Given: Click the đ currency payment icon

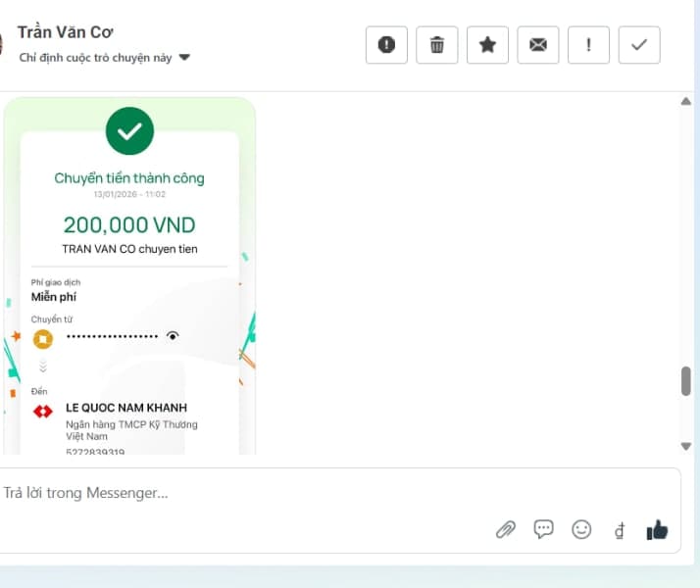Looking at the screenshot, I should (620, 530).
